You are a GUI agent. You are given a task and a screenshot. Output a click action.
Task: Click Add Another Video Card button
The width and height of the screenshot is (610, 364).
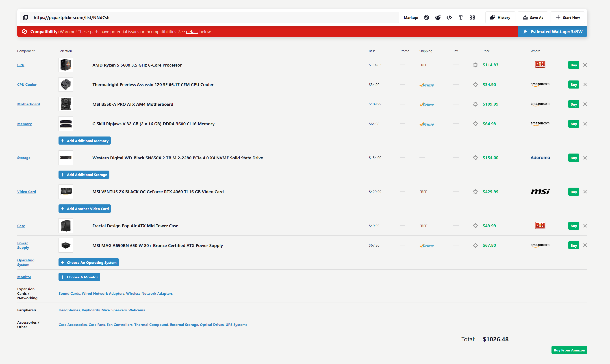[85, 209]
